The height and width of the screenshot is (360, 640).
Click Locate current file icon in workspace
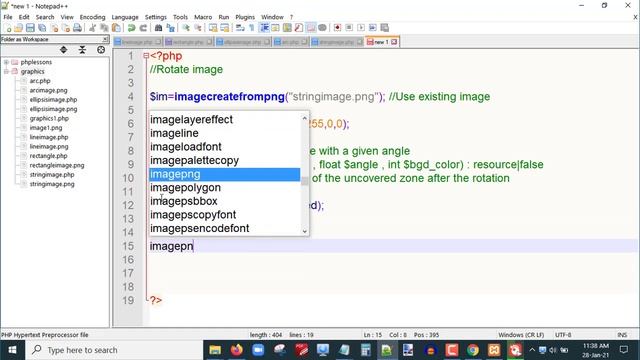101,50
